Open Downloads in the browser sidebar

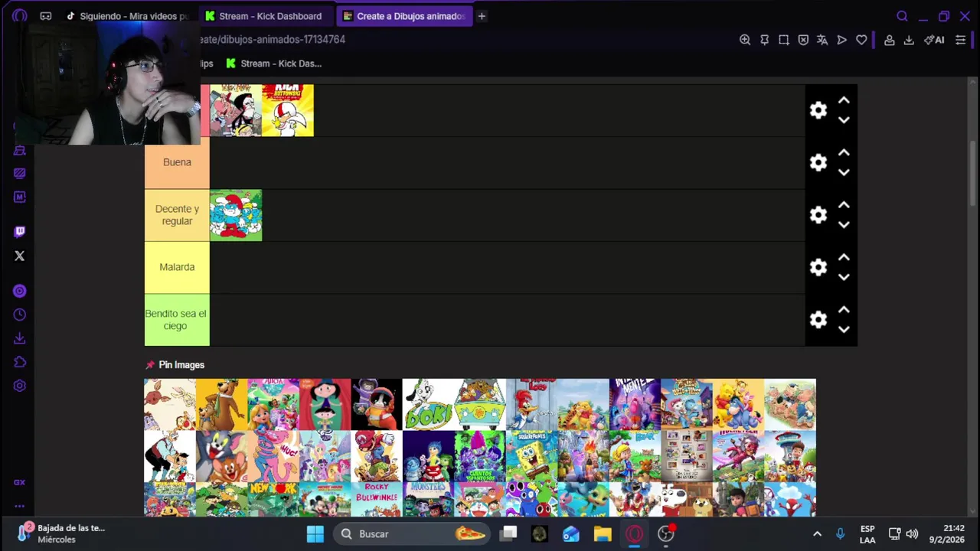pyautogui.click(x=20, y=338)
